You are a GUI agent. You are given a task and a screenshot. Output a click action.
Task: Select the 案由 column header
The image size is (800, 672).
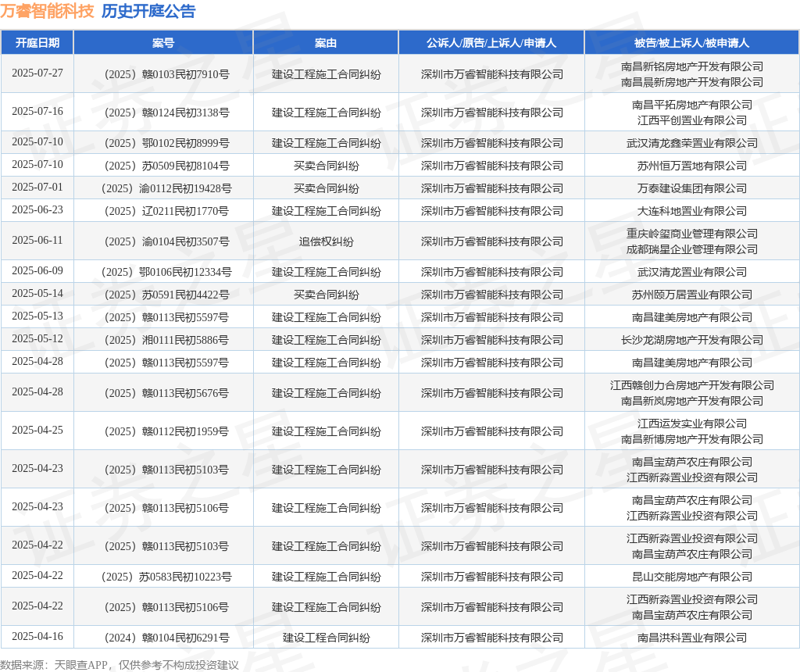(326, 43)
